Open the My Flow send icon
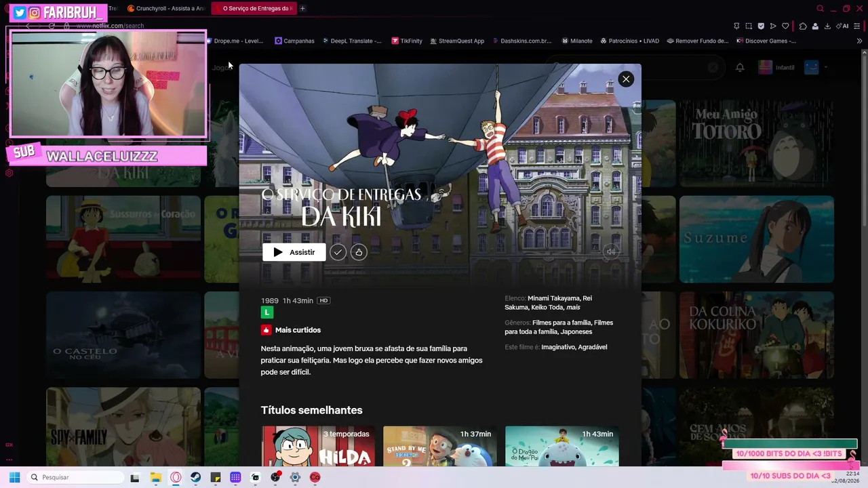The image size is (868, 488). (773, 26)
